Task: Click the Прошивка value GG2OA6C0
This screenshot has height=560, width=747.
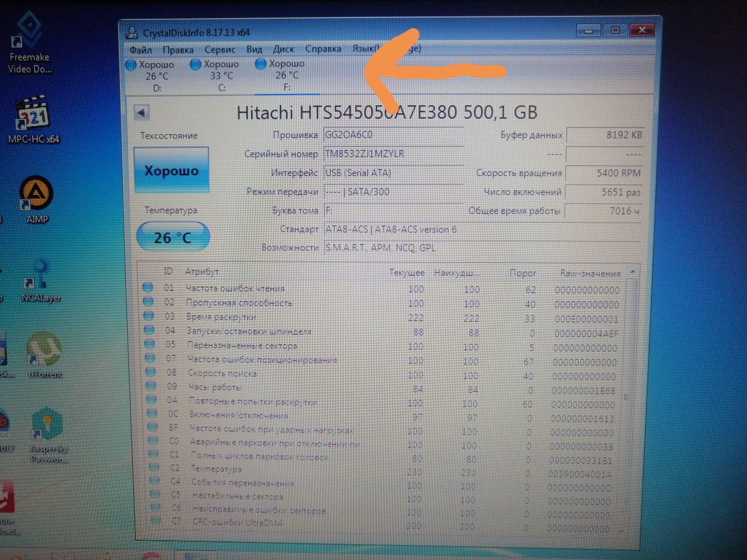Action: coord(394,135)
